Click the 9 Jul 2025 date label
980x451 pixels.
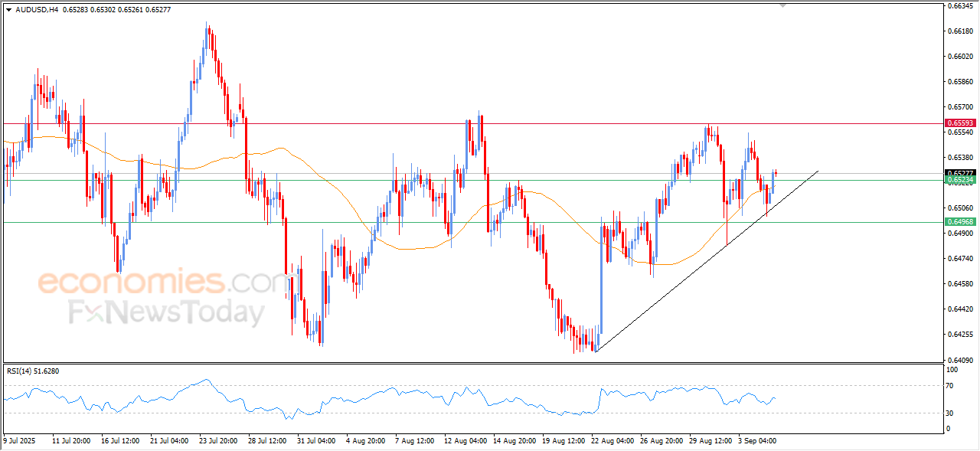pos(20,442)
